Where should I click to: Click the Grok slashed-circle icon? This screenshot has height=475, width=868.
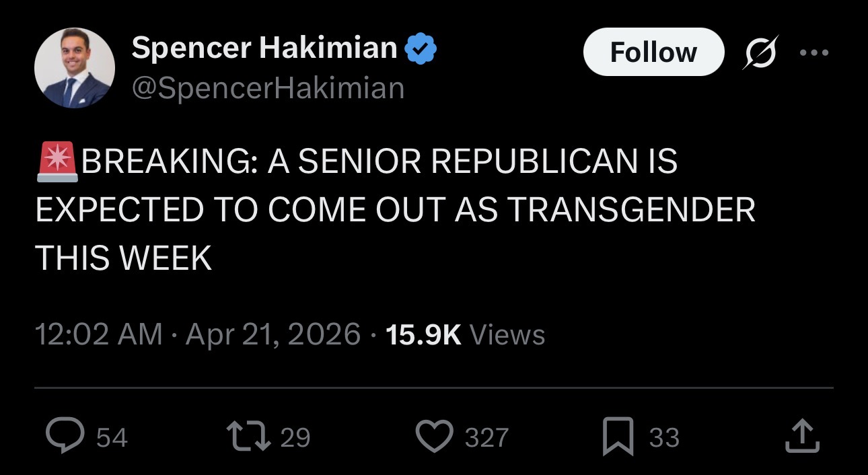pyautogui.click(x=760, y=52)
